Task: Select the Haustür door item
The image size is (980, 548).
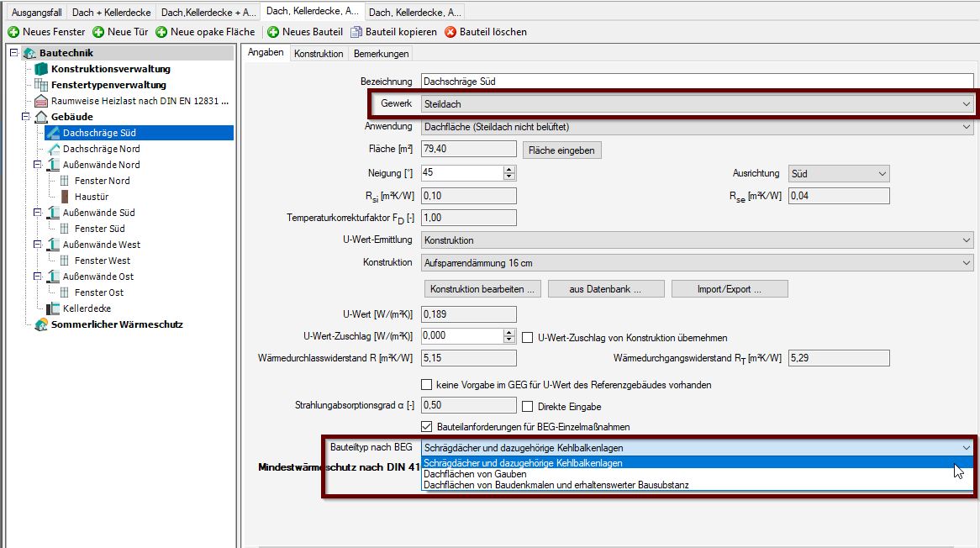Action: click(92, 197)
